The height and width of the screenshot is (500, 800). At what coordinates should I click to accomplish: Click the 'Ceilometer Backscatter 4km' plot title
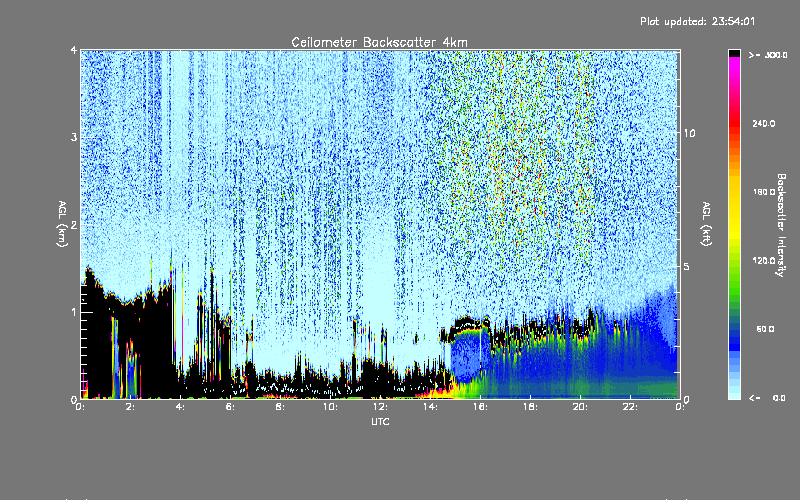(x=379, y=42)
